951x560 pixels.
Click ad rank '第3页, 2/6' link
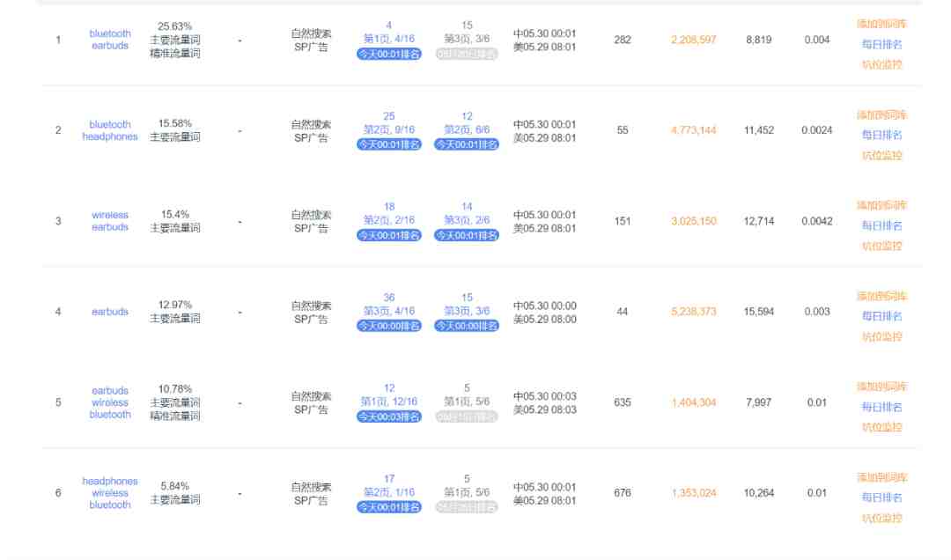(467, 220)
